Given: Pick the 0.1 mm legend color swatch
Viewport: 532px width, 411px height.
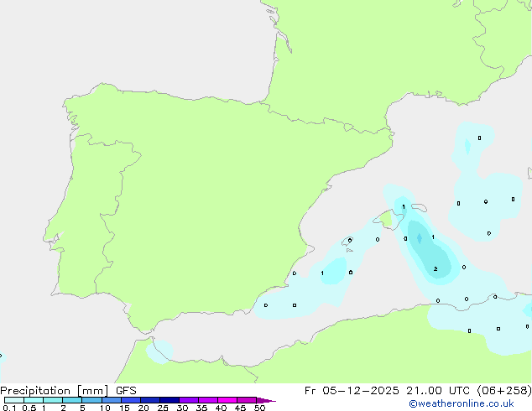Looking at the screenshot, I should tap(14, 400).
